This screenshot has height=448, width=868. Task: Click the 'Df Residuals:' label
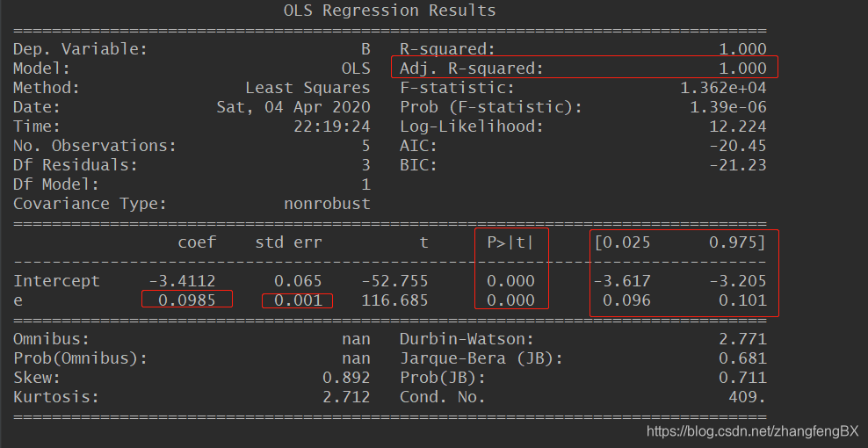point(76,165)
